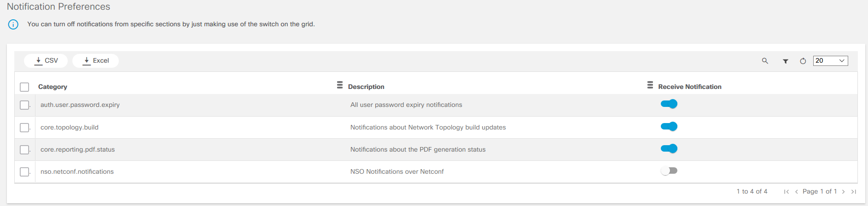This screenshot has height=206, width=868.
Task: Turn off core.topology.build notification switch
Action: coord(669,126)
